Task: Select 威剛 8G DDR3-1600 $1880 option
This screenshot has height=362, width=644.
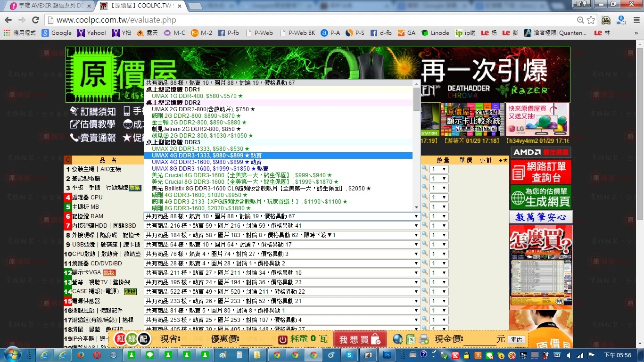Action: (x=278, y=208)
